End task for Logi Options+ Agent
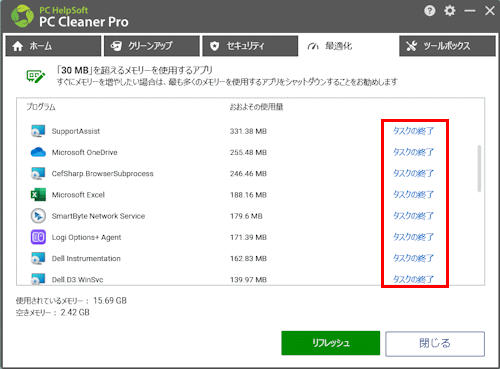 [413, 237]
